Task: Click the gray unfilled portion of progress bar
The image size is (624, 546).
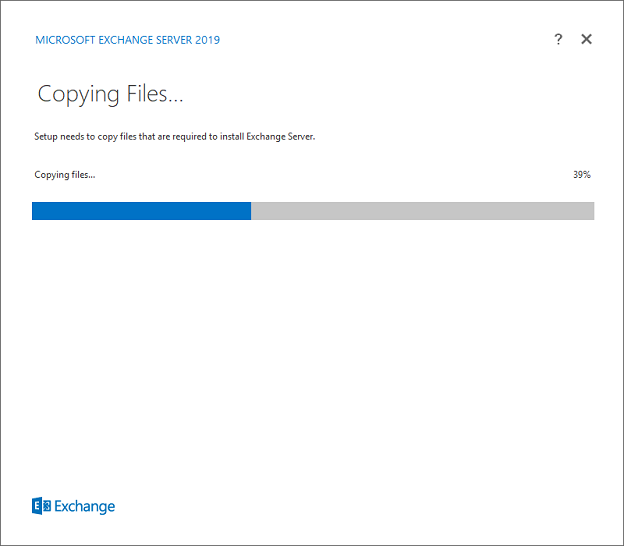Action: pos(422,210)
